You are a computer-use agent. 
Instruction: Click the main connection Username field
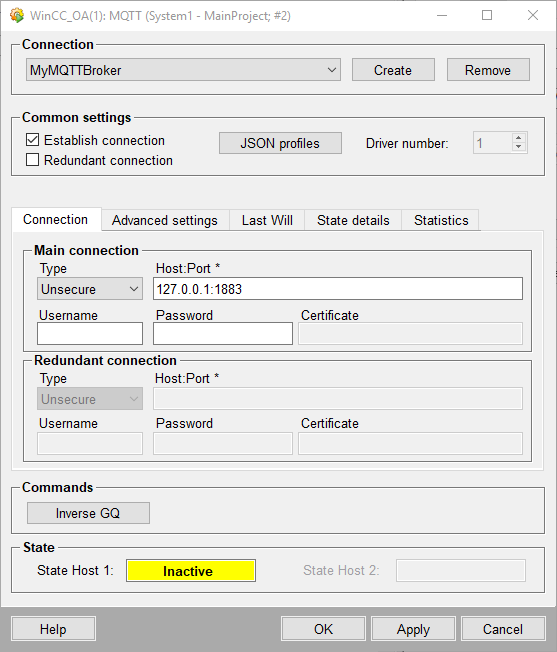click(90, 333)
